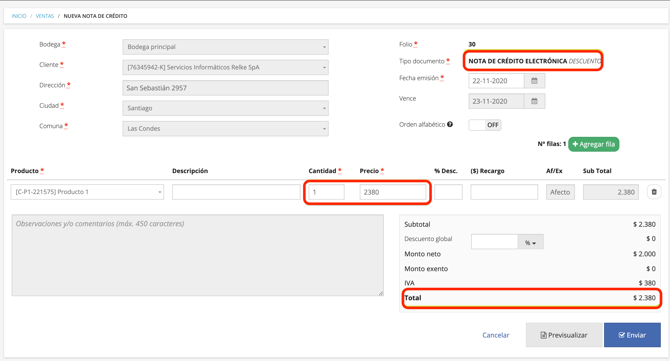670x361 pixels.
Task: Click the NOTA DE CRÉDITO ELECTRÓNICA document type text
Action: click(517, 61)
